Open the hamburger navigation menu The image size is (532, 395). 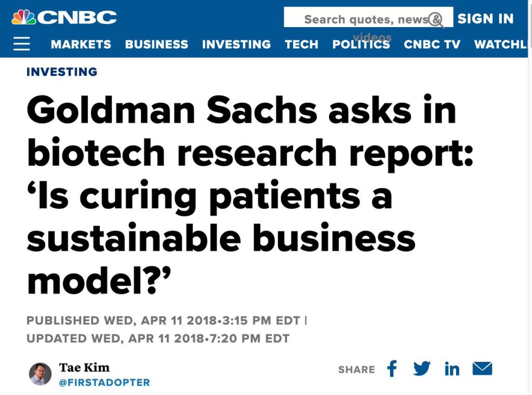(22, 44)
